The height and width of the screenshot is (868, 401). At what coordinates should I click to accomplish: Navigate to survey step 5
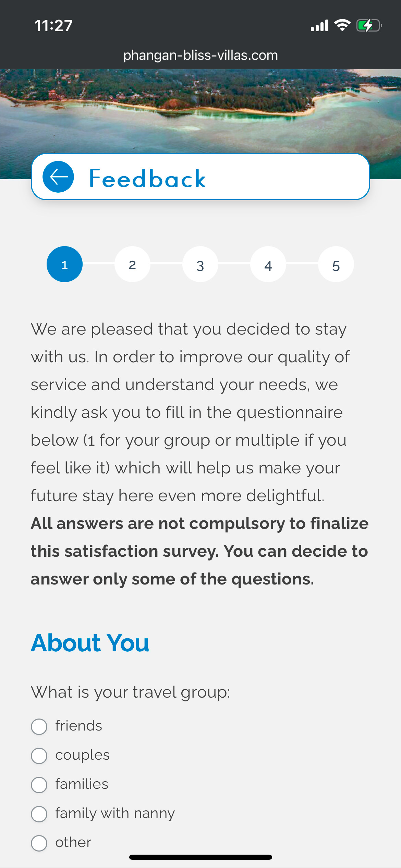click(336, 264)
